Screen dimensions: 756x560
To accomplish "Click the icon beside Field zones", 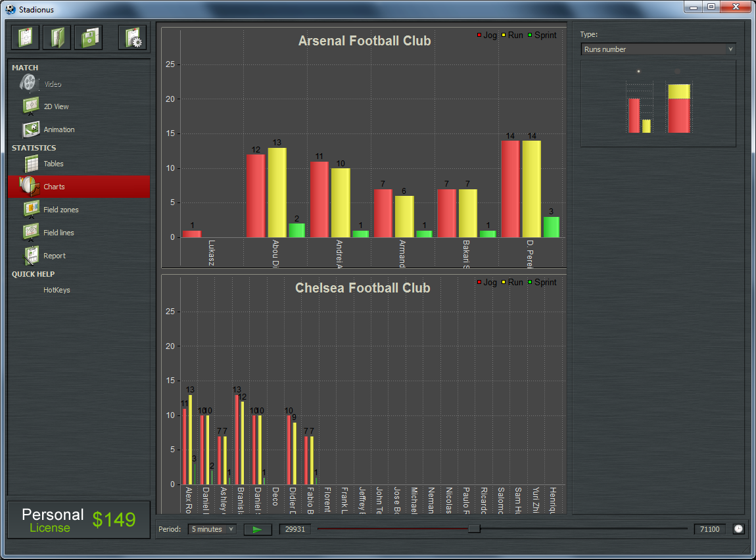I will click(x=32, y=209).
